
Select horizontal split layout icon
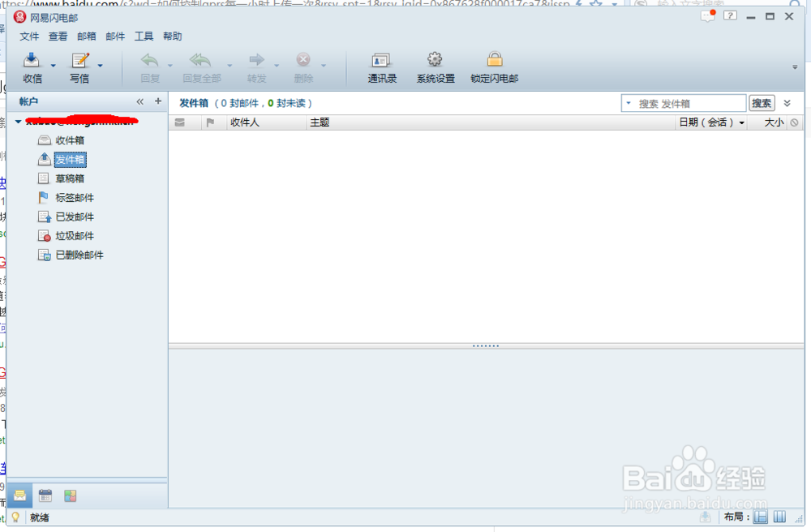(x=760, y=517)
